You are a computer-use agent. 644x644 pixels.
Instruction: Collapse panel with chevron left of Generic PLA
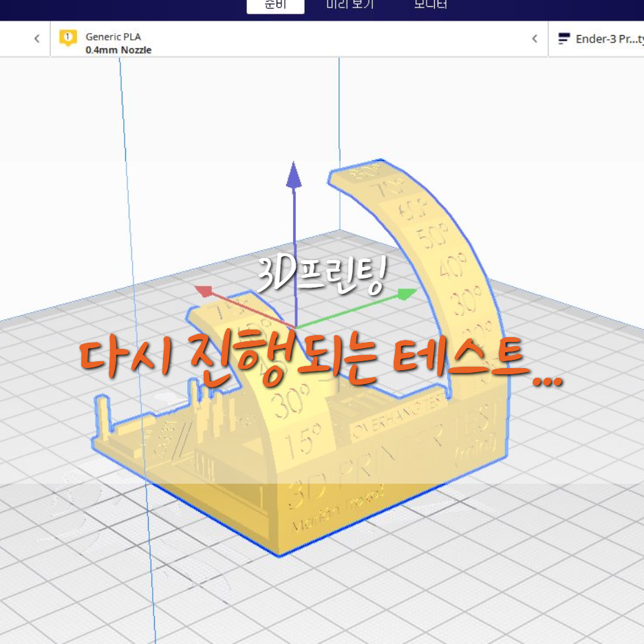37,39
